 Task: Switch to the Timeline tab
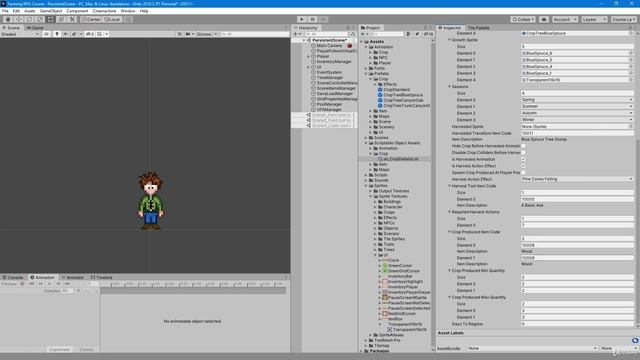point(101,277)
